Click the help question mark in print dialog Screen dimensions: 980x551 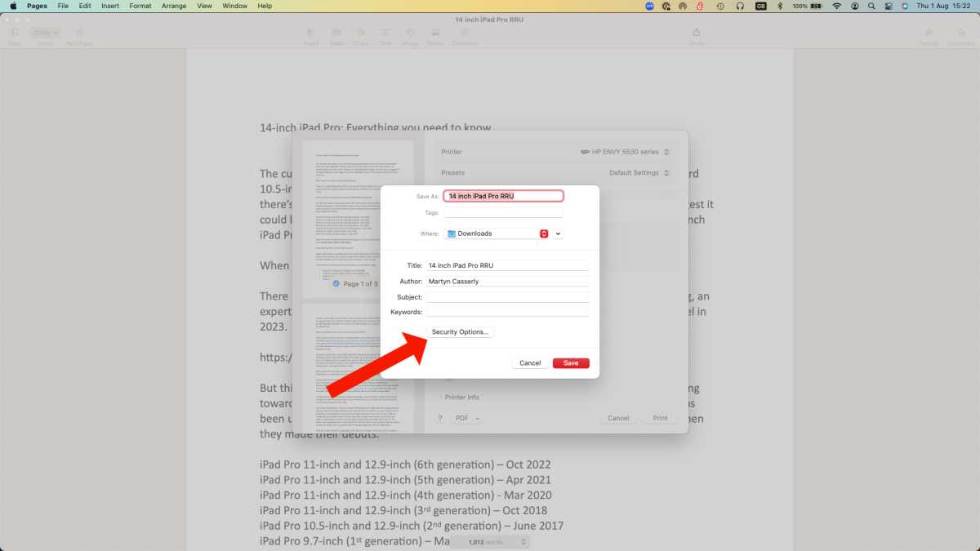(x=439, y=418)
